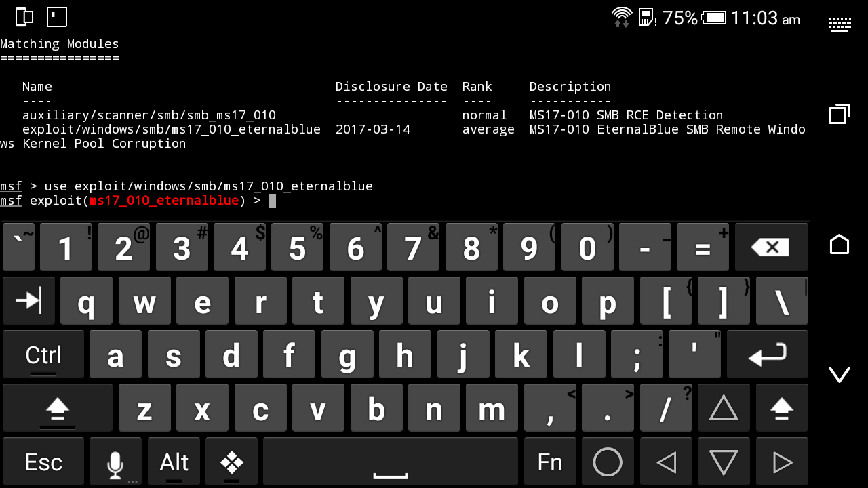
Task: Tap the up arrow triangle key
Action: [724, 408]
